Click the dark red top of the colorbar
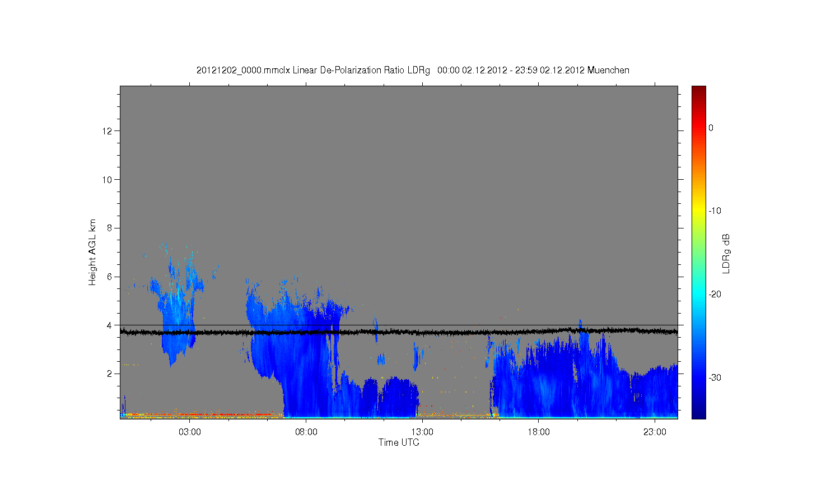The height and width of the screenshot is (504, 840). (x=698, y=90)
